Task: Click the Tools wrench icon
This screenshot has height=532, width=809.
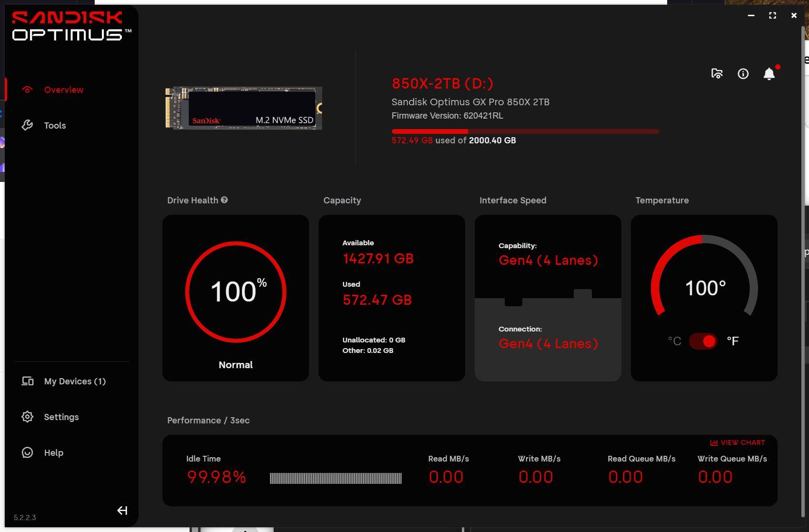Action: tap(28, 125)
